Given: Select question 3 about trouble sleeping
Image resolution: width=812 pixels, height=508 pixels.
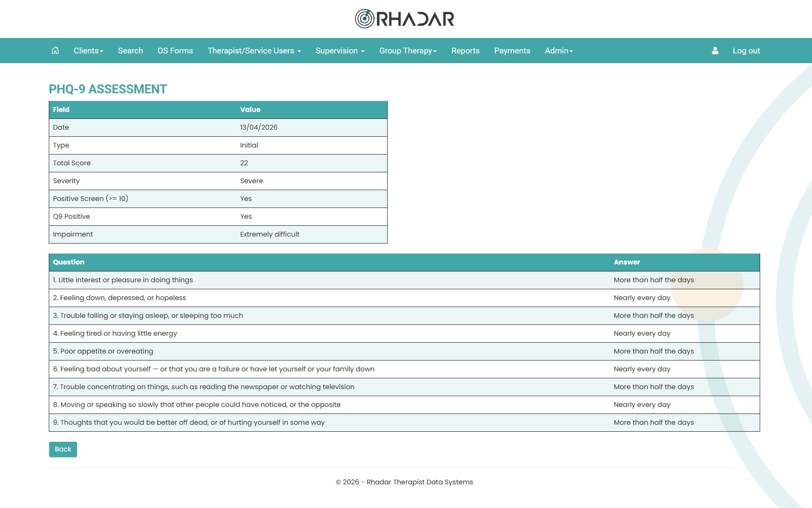Looking at the screenshot, I should 148,316.
